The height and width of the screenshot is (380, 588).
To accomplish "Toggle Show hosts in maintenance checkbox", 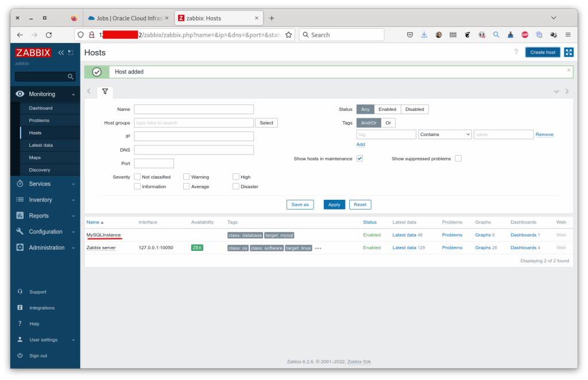I will click(359, 158).
